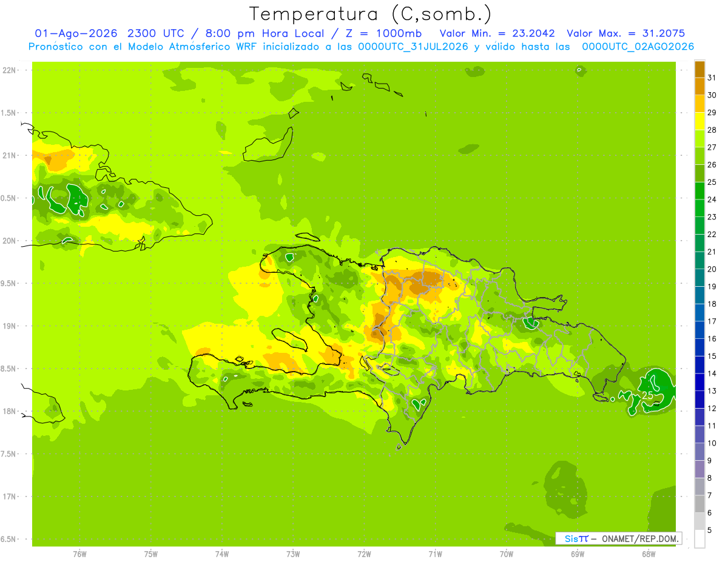Screen dimensions: 728x562
Task: Click the "10" colorbar label
Action: tap(712, 443)
